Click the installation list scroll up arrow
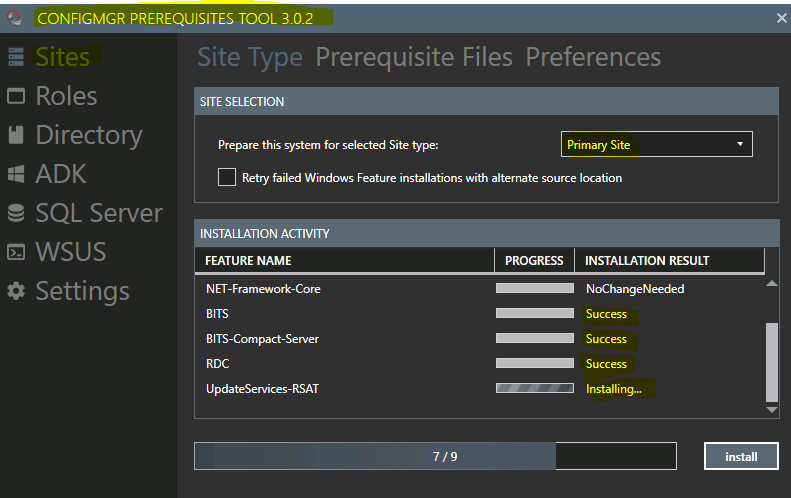 (771, 284)
